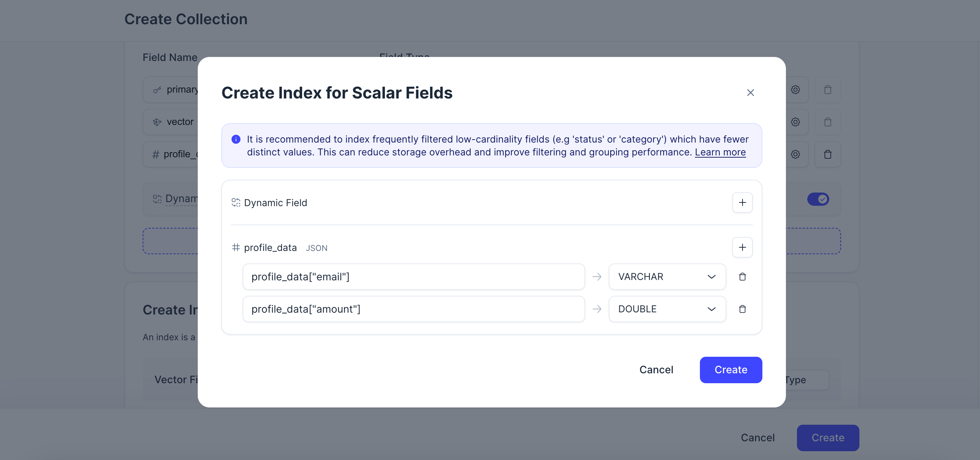
Task: Add index to Dynamic Field plus icon
Action: pyautogui.click(x=742, y=203)
